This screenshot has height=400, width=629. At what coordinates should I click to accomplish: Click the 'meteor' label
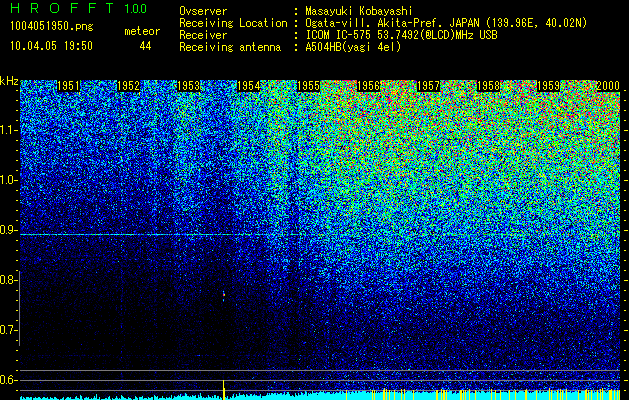142,31
